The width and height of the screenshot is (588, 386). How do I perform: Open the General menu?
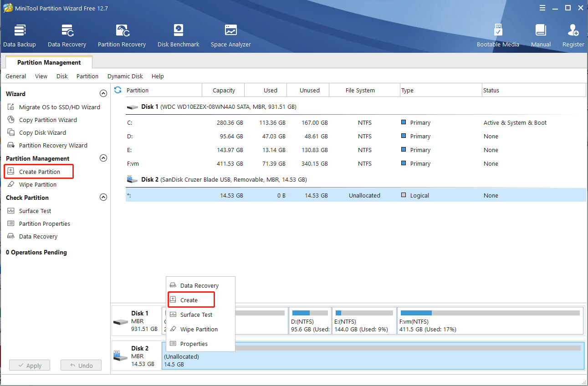point(16,76)
